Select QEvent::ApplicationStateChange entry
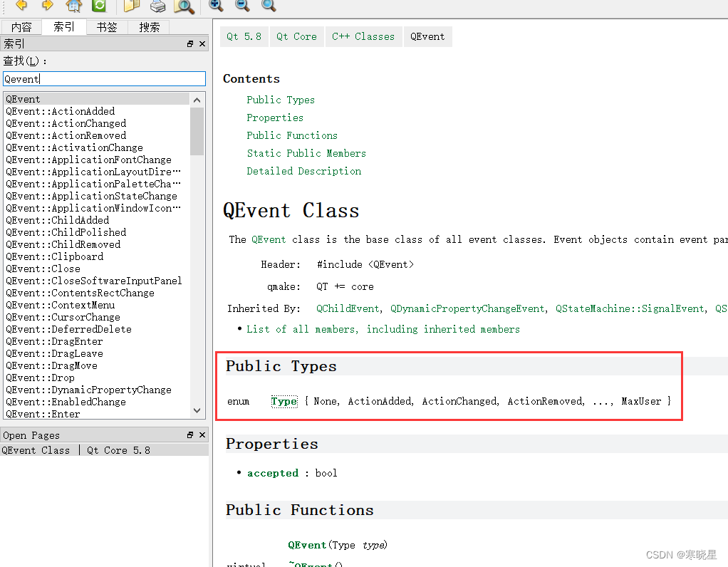The image size is (728, 567). tap(97, 196)
